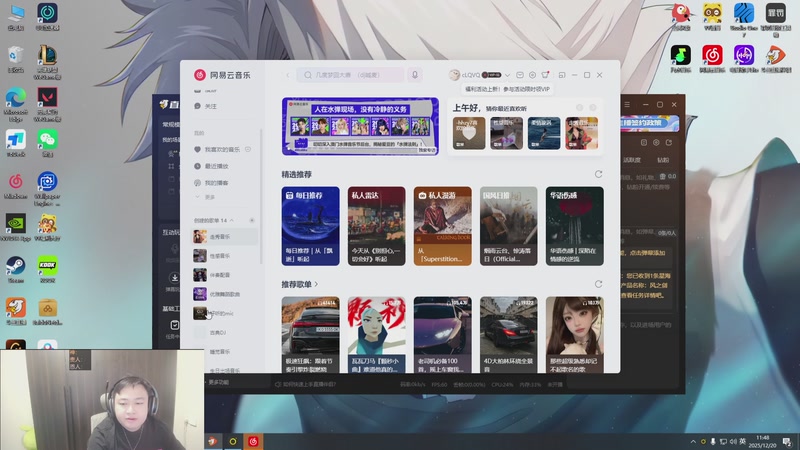The height and width of the screenshot is (450, 800).
Task: Play the heart cover under 上午好
Action: click(x=469, y=133)
